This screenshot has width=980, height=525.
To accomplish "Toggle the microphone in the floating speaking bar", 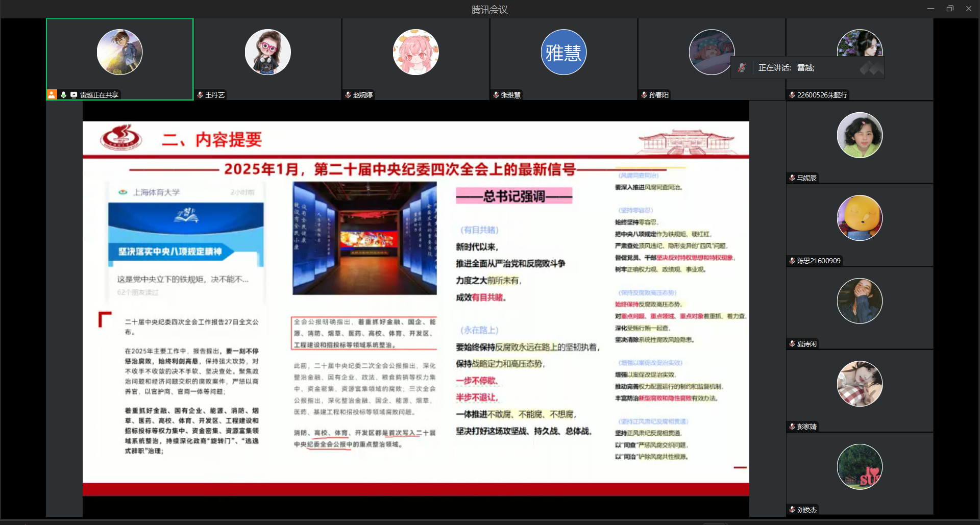I will [742, 68].
